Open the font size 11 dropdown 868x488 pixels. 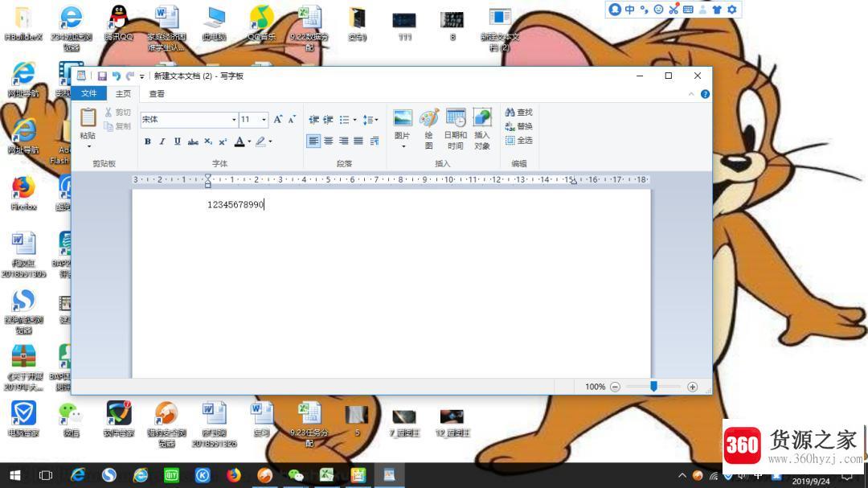(264, 120)
